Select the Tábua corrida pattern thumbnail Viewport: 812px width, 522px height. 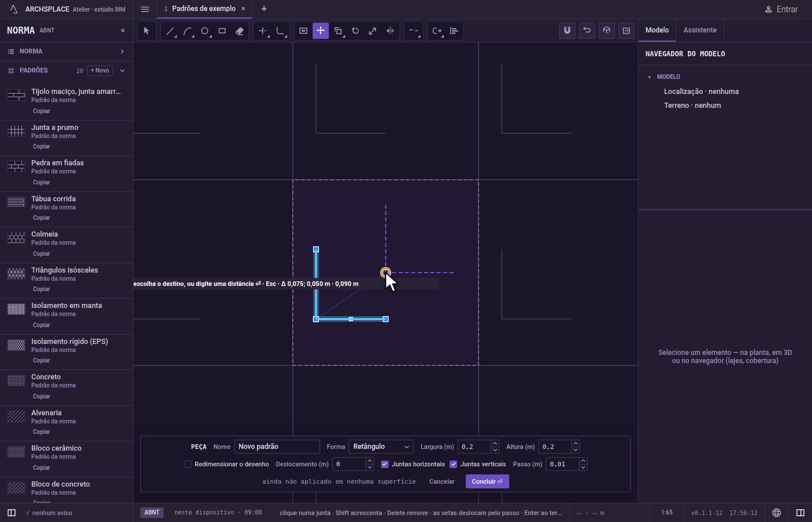pos(16,202)
